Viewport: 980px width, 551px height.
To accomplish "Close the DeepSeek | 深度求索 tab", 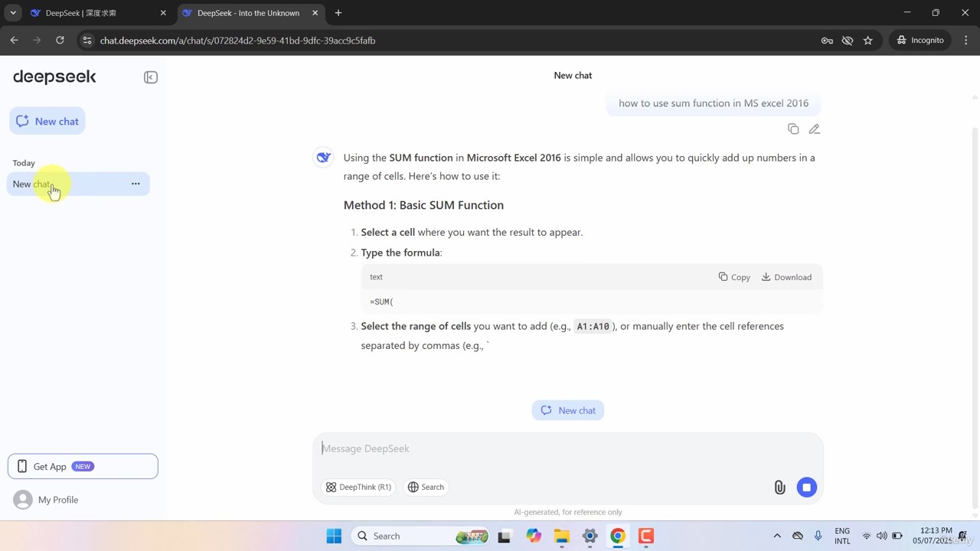I will click(163, 13).
